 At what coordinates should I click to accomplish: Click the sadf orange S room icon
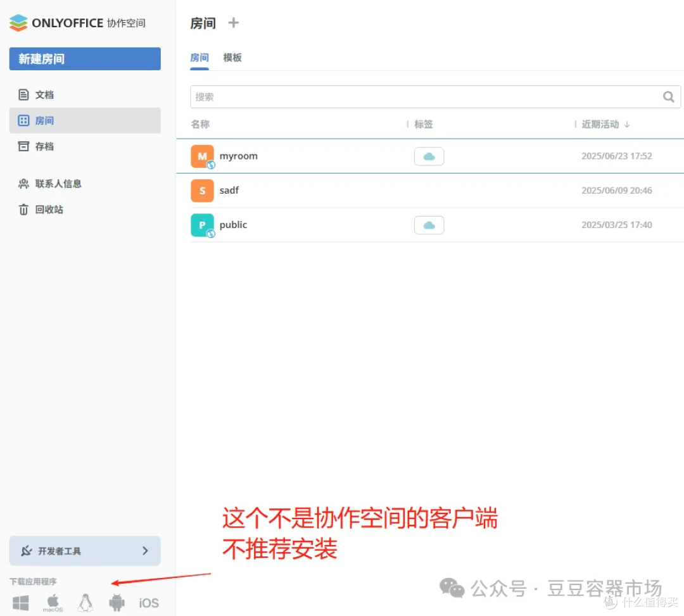tap(203, 191)
